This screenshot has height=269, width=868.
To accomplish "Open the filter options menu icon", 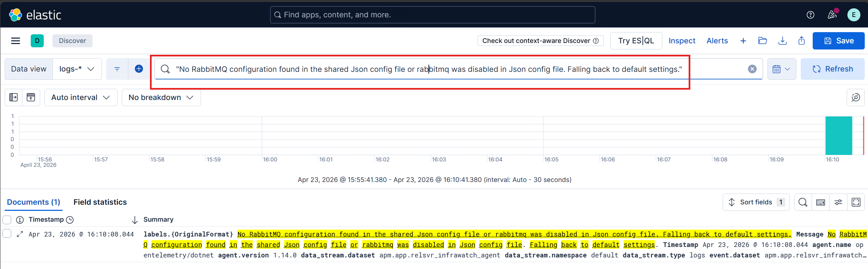I will 117,69.
